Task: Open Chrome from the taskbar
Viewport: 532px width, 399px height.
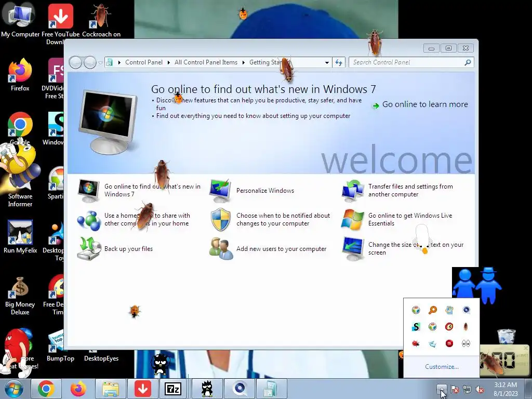Action: [x=46, y=389]
